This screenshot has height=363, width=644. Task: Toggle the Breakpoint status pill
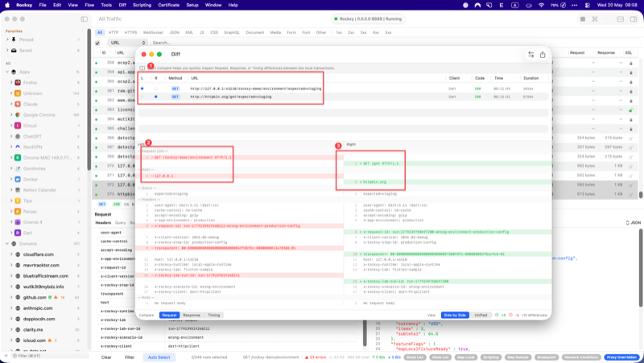tap(547, 357)
